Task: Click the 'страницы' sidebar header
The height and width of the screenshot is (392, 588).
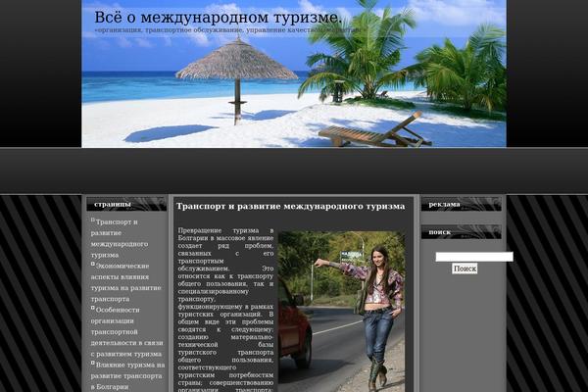Action: point(126,205)
